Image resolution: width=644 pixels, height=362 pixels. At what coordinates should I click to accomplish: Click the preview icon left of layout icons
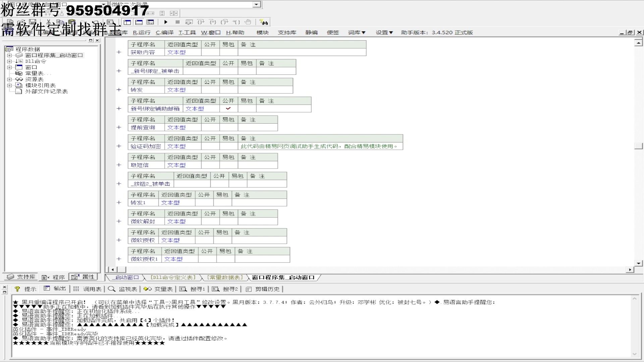(110, 22)
